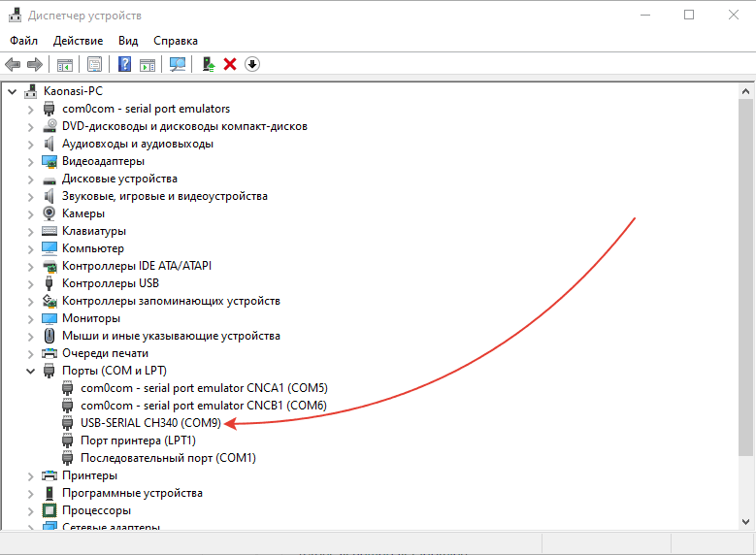Expand the Контроллеры USB category
This screenshot has width=756, height=555.
30,283
